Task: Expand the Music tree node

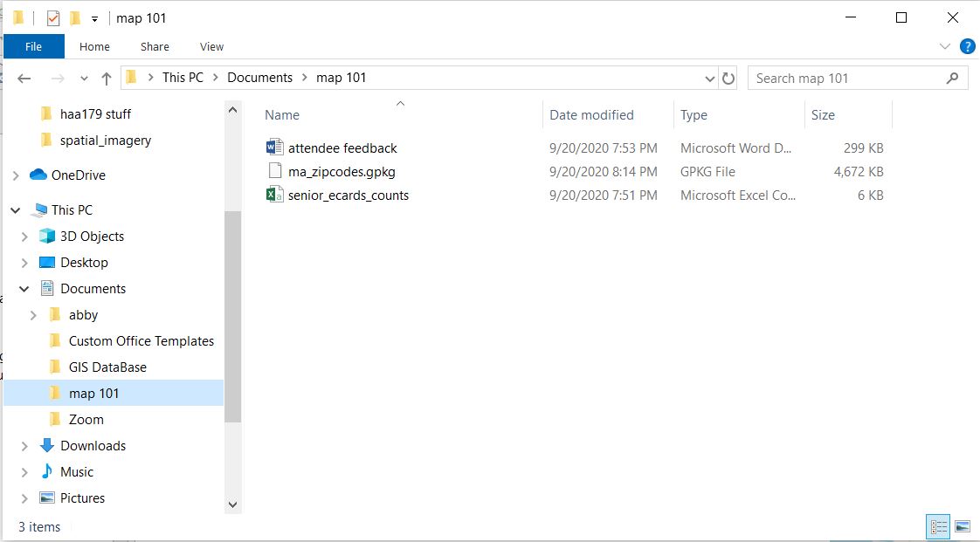Action: tap(24, 473)
